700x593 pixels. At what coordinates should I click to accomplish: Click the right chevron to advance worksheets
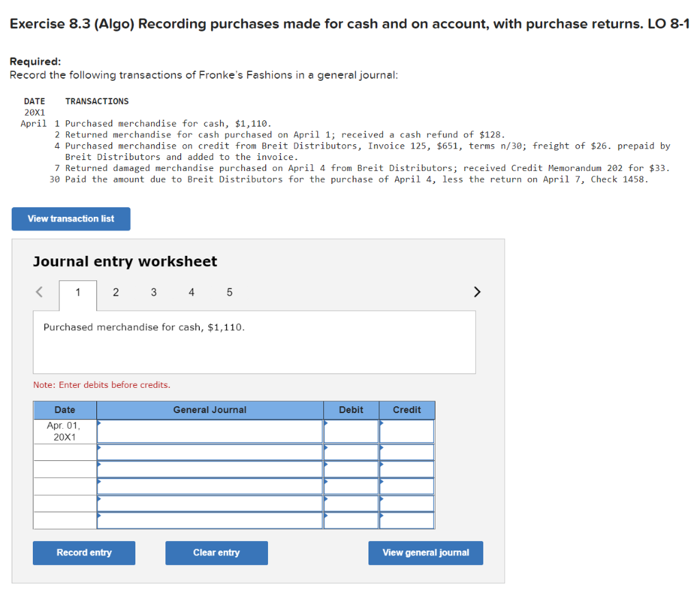[x=477, y=292]
